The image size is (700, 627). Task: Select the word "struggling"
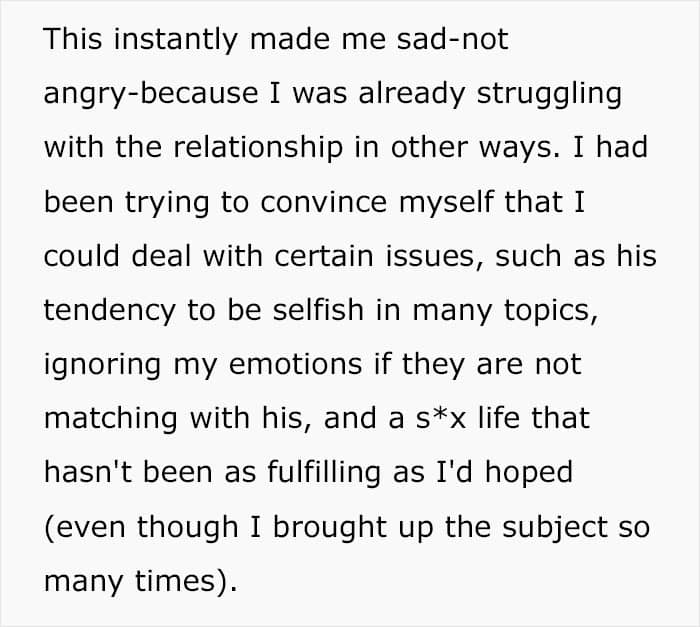[x=549, y=94]
